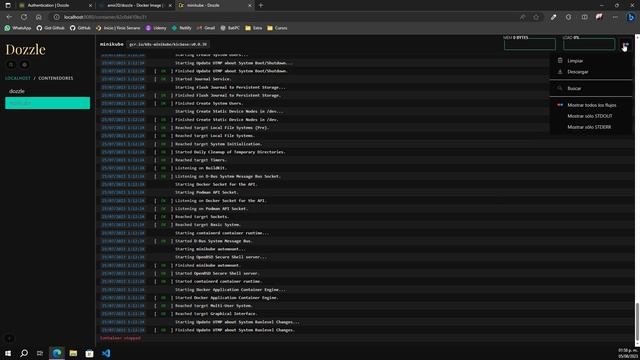Viewport: 640px width, 360px height.
Task: Select the minikube - Dozzle tab
Action: (x=214, y=5)
